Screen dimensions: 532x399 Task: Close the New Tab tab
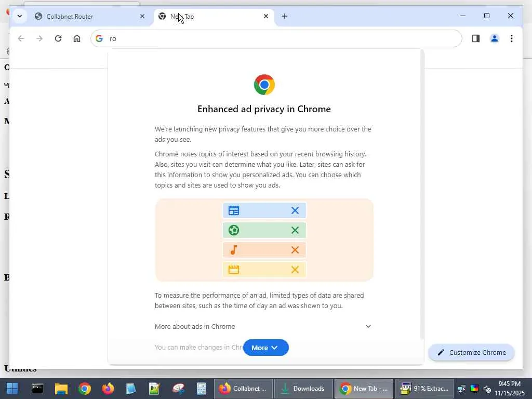(266, 16)
